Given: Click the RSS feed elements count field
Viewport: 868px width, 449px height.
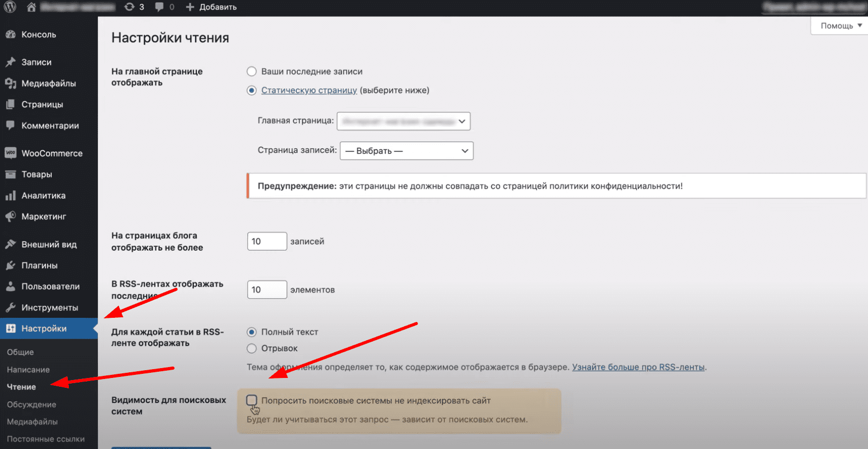Looking at the screenshot, I should point(267,290).
